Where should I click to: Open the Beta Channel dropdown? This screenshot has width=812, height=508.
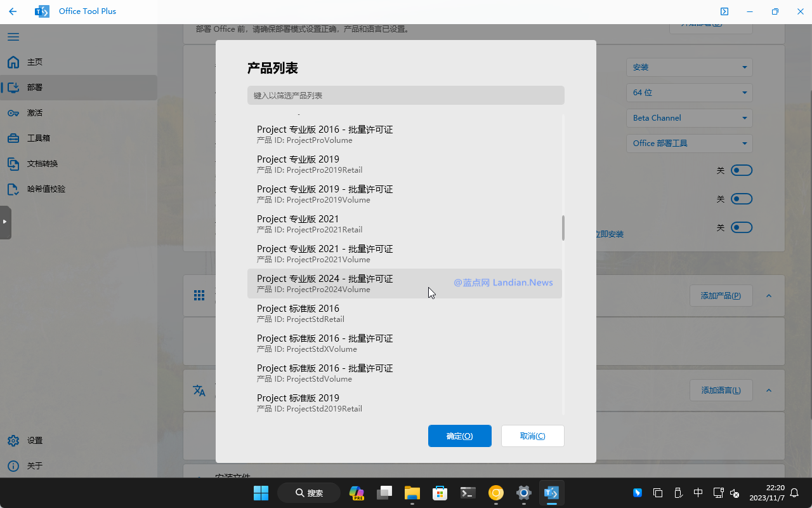point(689,118)
